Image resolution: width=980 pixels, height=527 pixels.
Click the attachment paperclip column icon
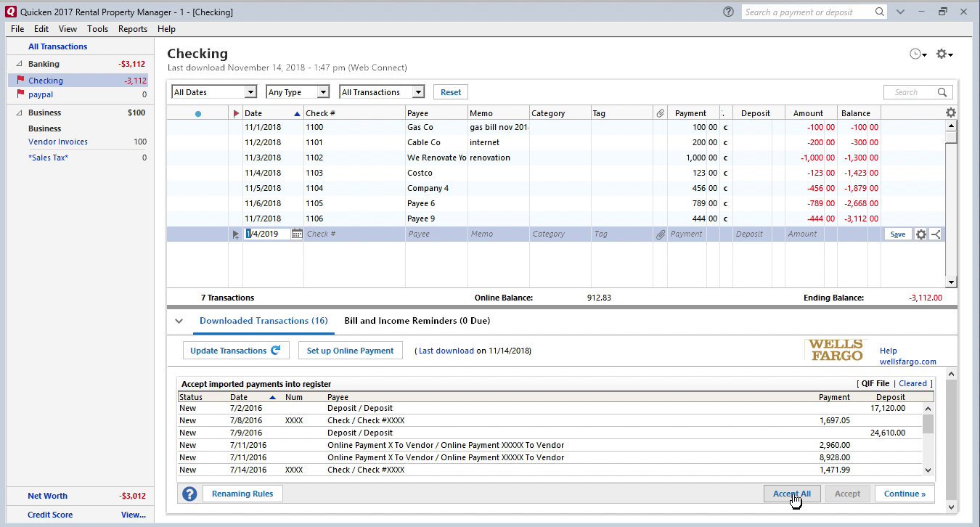(x=660, y=113)
